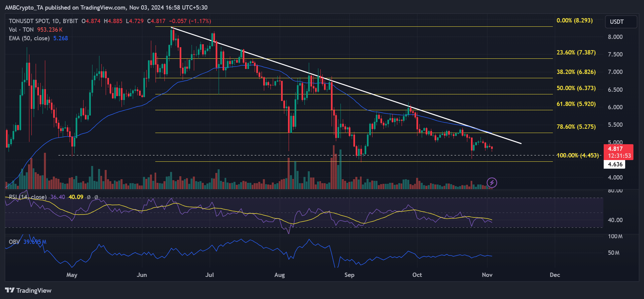
Task: Select the EMA (50, close) indicator legend
Action: click(29, 38)
